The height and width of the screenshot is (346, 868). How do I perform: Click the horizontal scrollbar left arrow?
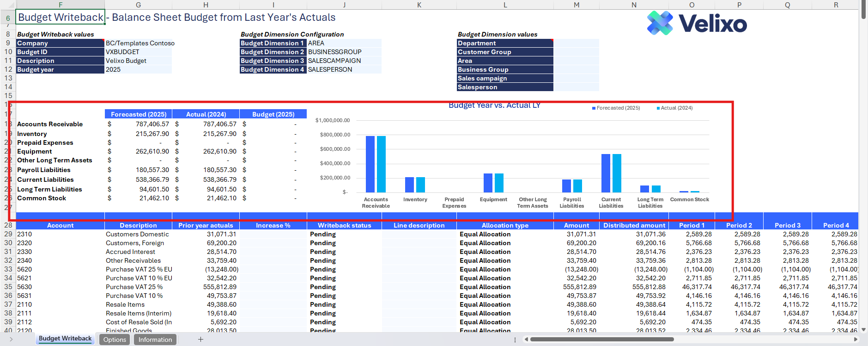526,340
